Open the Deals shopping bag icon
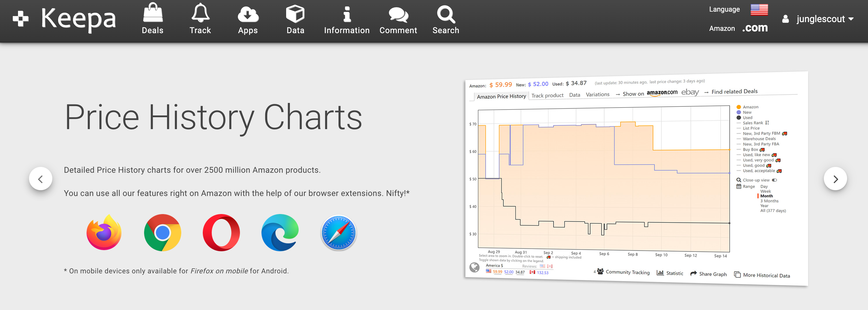The height and width of the screenshot is (310, 868). (153, 13)
